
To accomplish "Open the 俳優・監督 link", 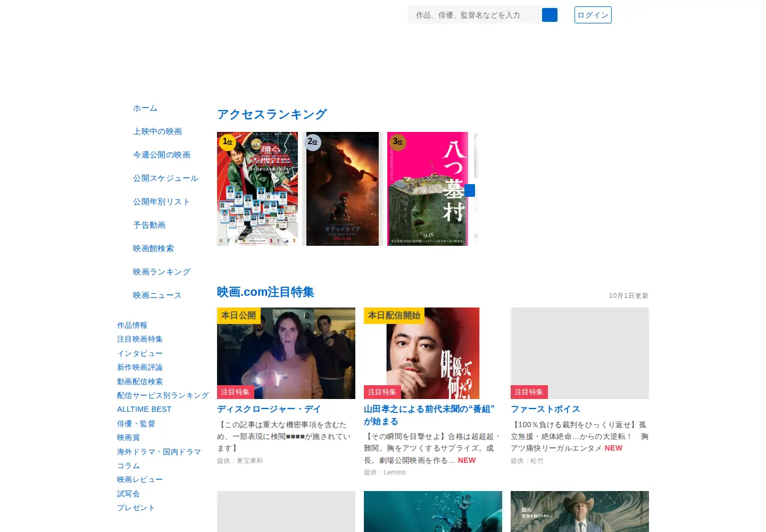I will coord(136,423).
